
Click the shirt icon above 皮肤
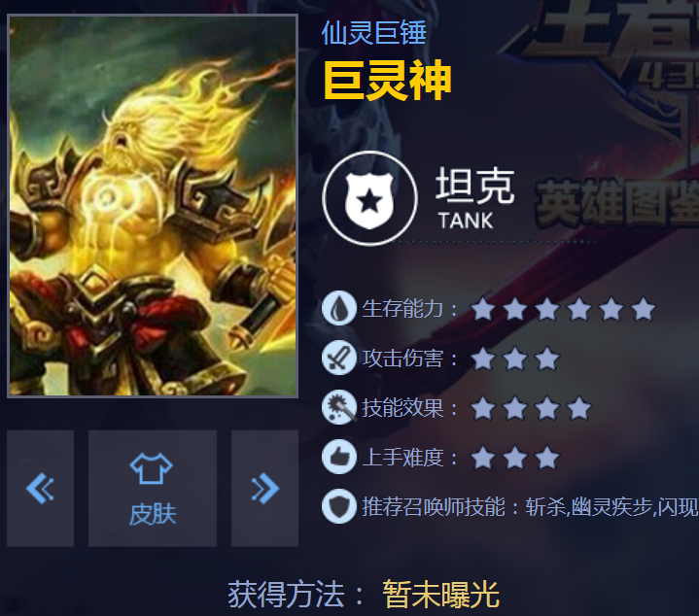(152, 468)
